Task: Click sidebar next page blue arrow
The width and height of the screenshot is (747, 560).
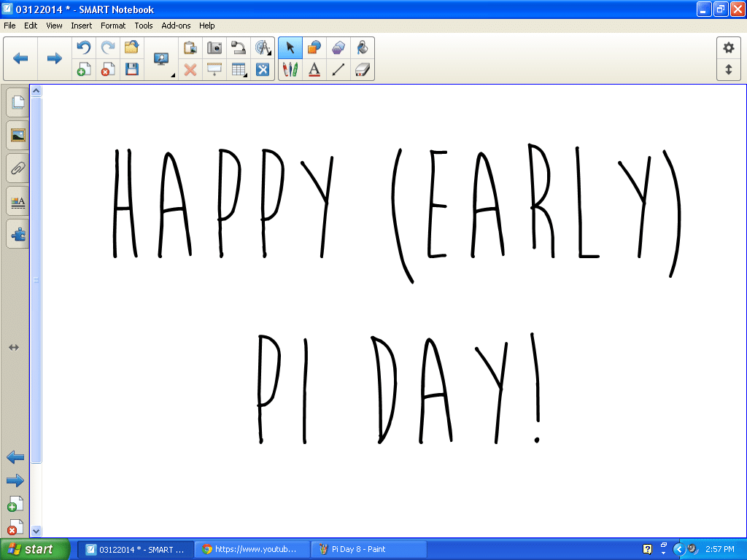Action: pyautogui.click(x=15, y=481)
